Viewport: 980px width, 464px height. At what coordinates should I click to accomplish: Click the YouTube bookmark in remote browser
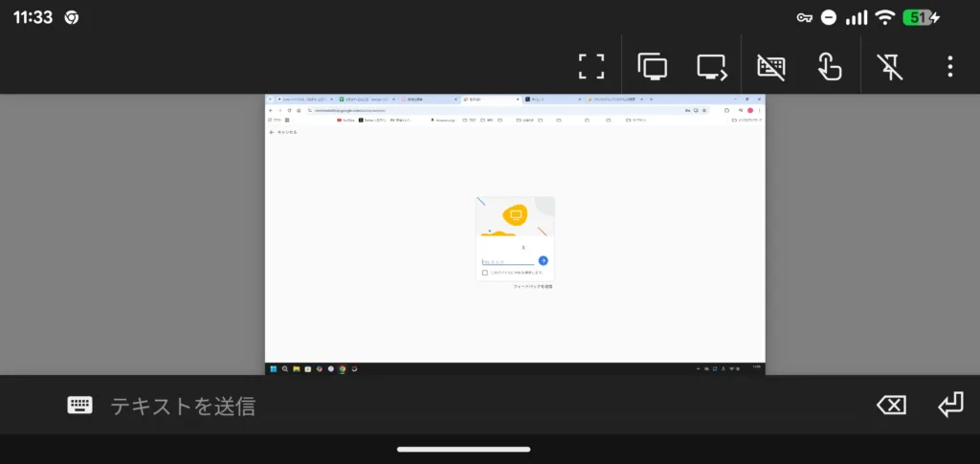[x=345, y=120]
